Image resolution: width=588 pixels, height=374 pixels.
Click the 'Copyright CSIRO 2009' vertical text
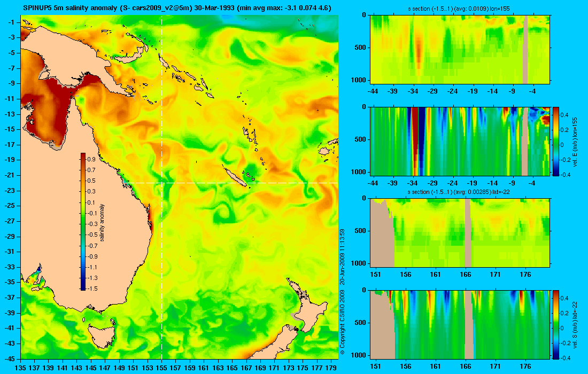pyautogui.click(x=342, y=321)
